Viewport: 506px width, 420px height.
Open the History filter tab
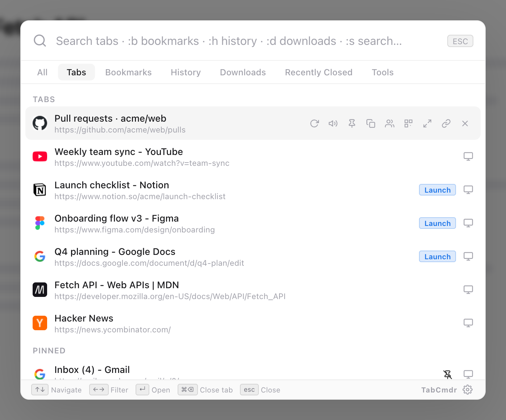[x=186, y=72]
